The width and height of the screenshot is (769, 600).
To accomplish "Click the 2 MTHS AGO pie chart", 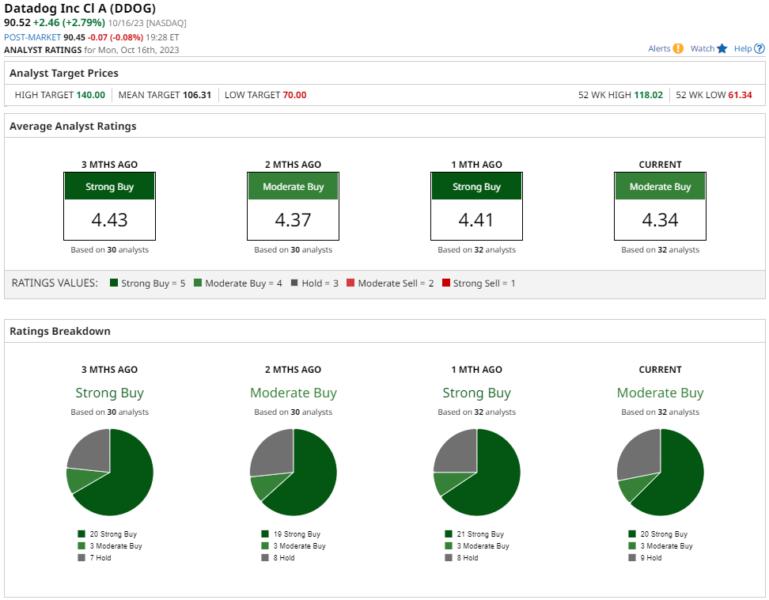I will [x=293, y=472].
